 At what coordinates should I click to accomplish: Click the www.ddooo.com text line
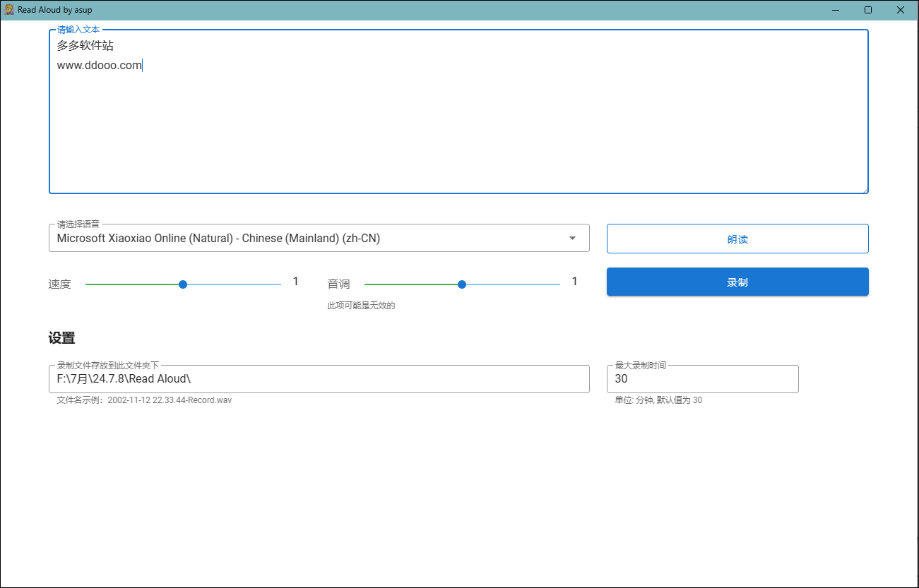point(100,66)
